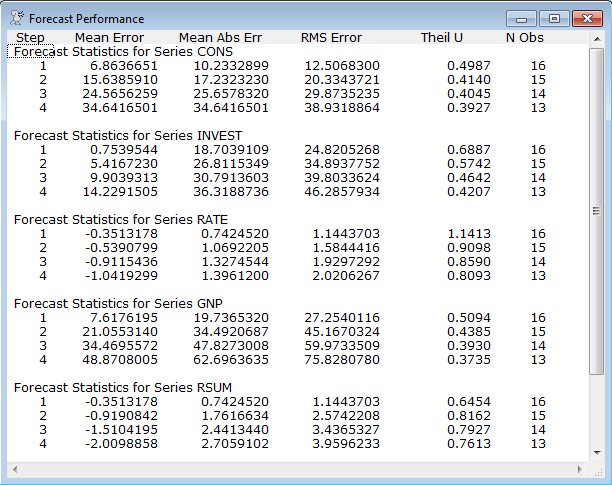Select the Forecast Statistics for Series INVEST line

[127, 135]
